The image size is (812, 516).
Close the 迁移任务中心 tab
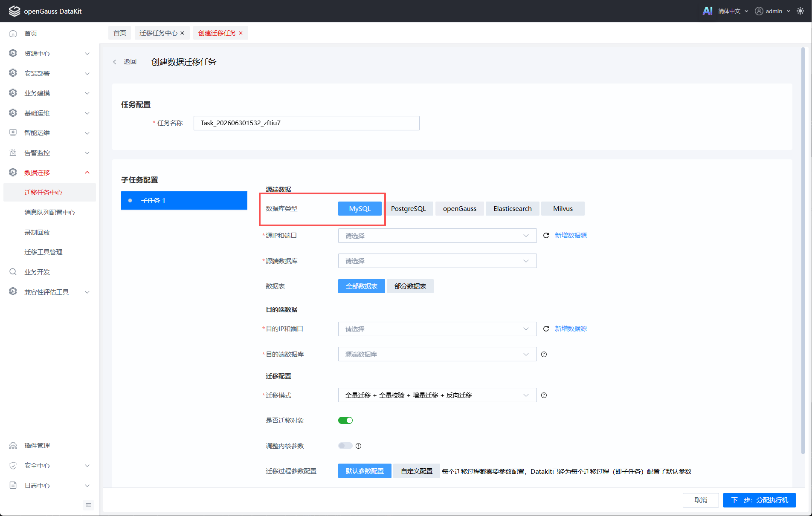click(183, 33)
